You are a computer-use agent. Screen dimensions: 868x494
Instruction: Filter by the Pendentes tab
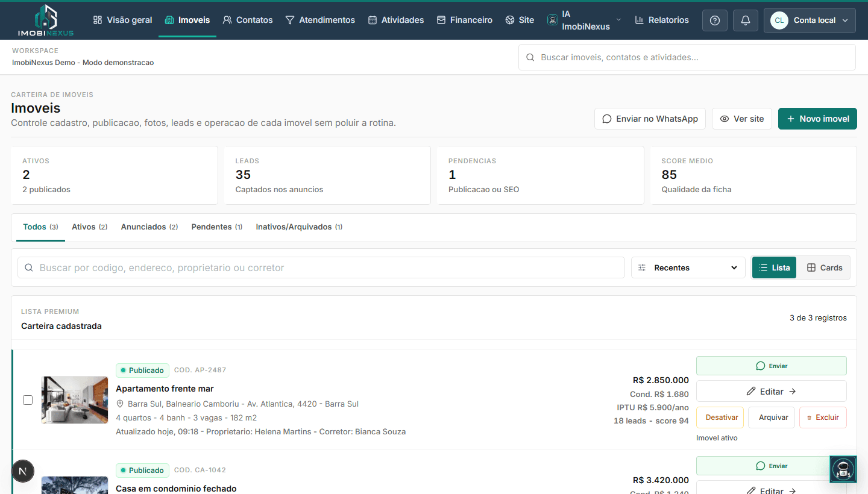coord(217,227)
